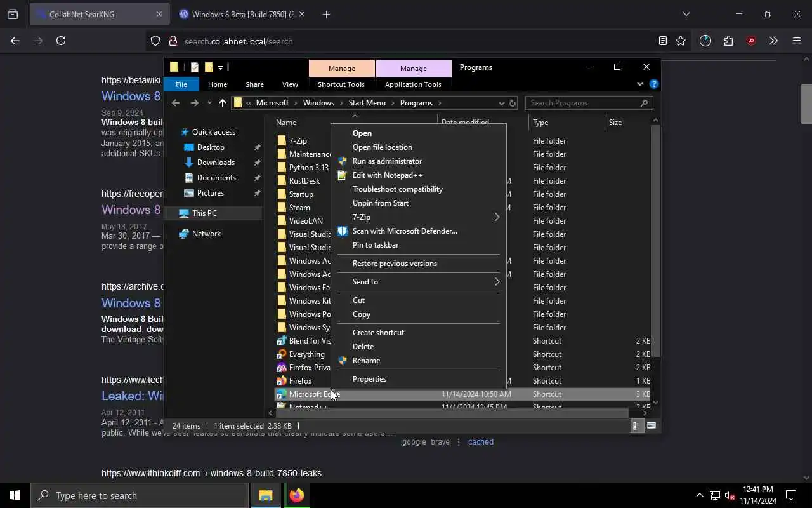Image resolution: width=812 pixels, height=508 pixels.
Task: Open Firefox from the taskbar
Action: [x=296, y=495]
